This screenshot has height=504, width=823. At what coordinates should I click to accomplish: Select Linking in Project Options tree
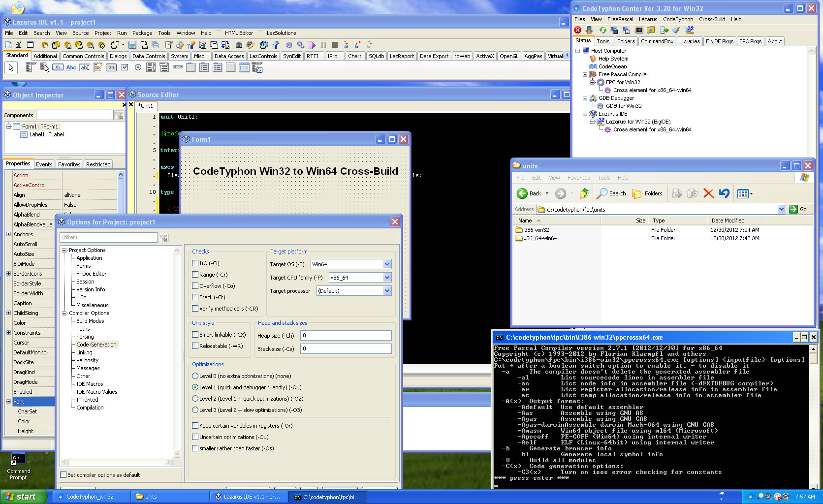[x=84, y=352]
